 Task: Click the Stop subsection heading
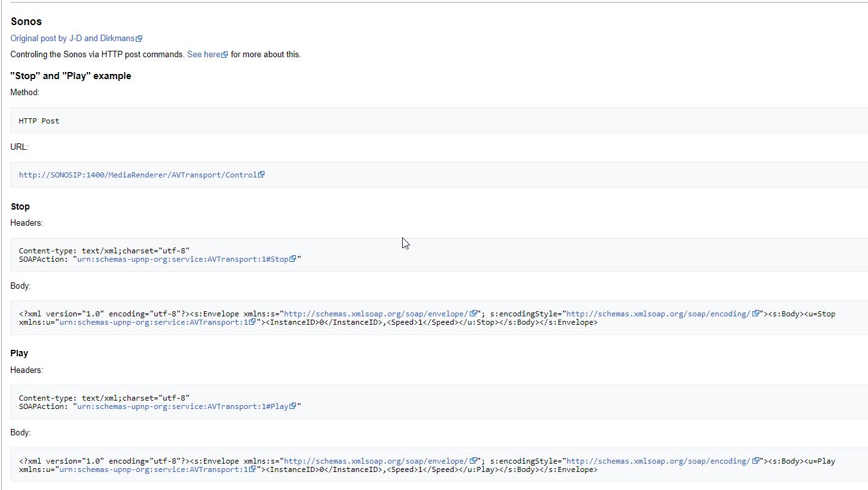20,207
